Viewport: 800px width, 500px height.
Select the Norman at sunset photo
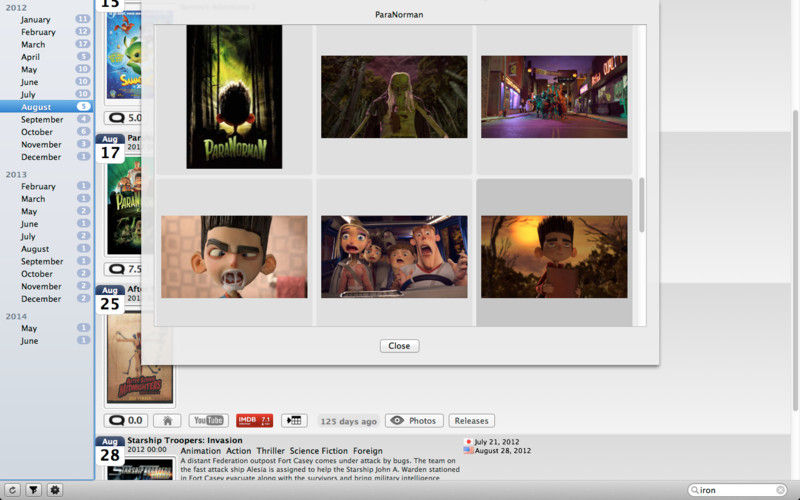554,257
